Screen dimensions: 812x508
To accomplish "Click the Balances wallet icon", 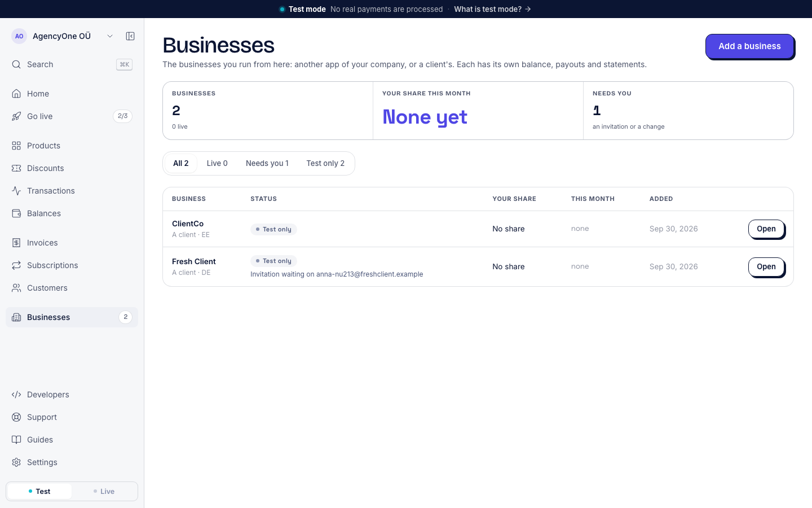I will click(x=16, y=213).
